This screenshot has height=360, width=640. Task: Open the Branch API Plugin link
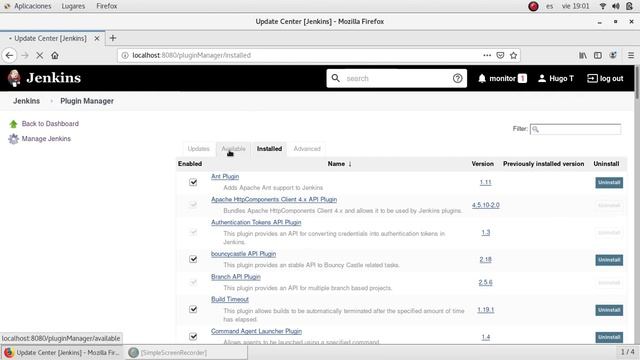click(x=236, y=277)
